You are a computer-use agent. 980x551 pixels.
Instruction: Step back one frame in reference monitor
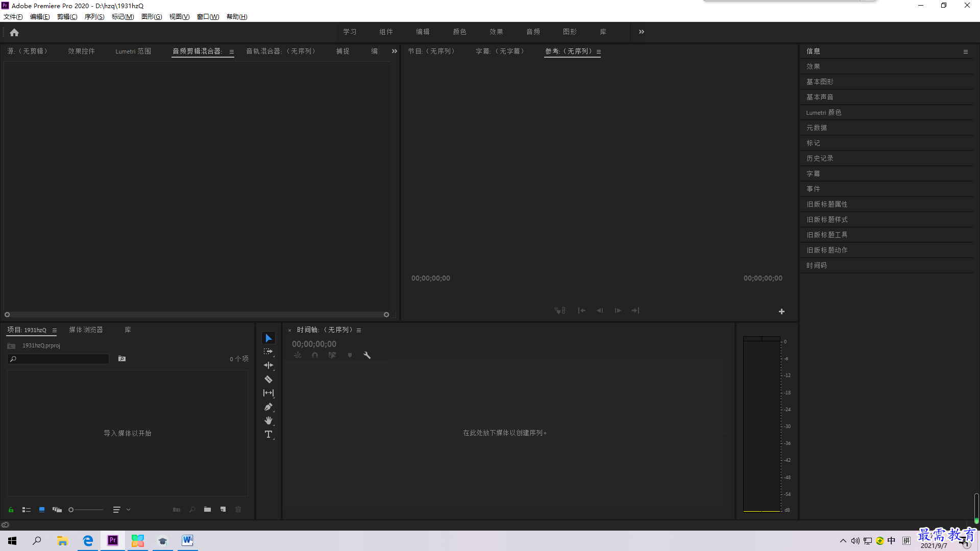[600, 311]
